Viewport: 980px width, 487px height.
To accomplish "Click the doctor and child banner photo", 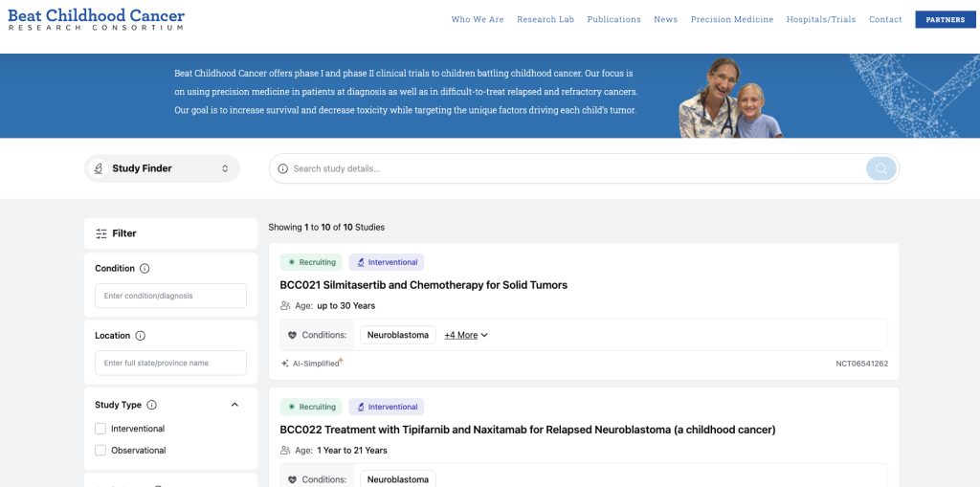I will 730,97.
